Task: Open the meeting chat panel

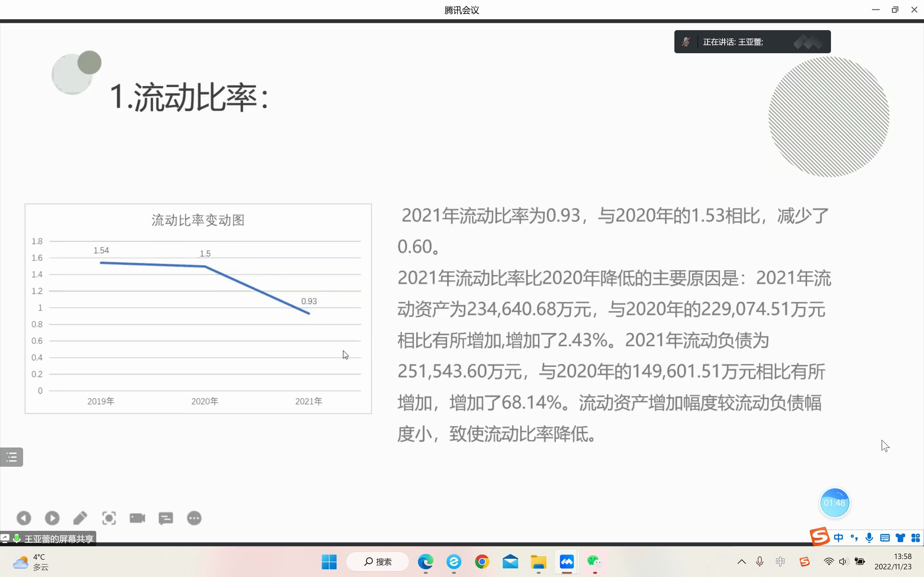Action: 166,518
